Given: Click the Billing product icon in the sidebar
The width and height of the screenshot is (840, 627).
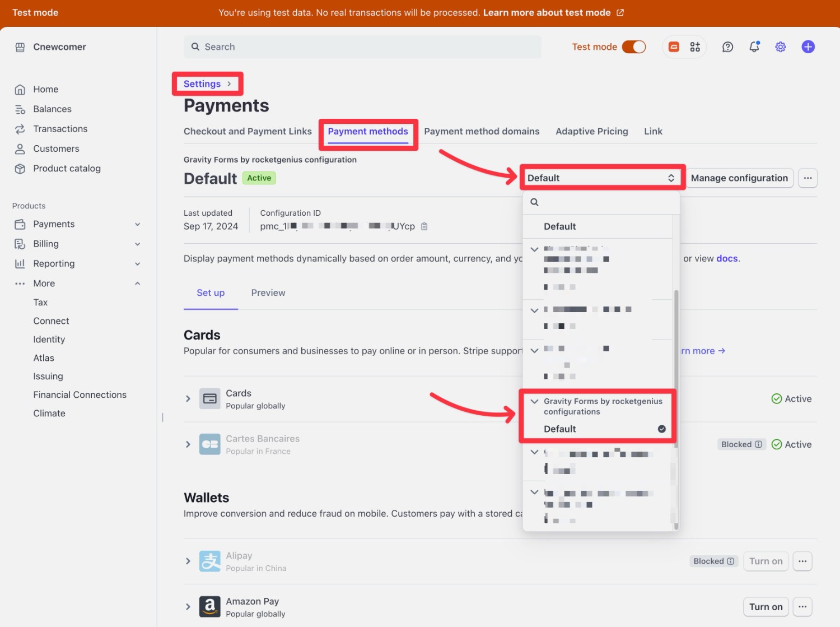Looking at the screenshot, I should (20, 244).
